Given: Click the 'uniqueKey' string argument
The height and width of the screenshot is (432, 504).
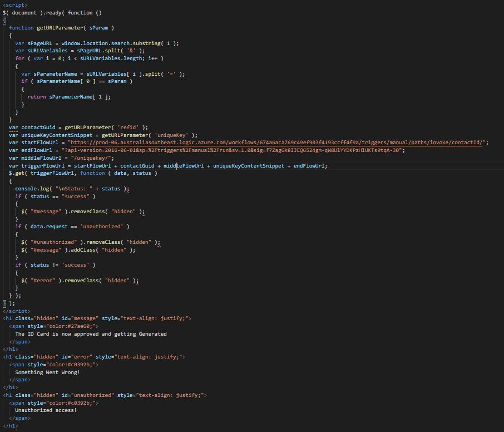Looking at the screenshot, I should point(171,135).
